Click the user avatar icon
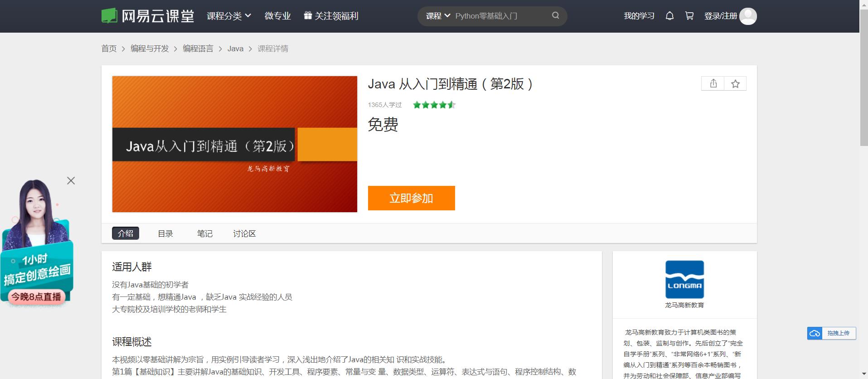The width and height of the screenshot is (868, 379). [x=748, y=16]
